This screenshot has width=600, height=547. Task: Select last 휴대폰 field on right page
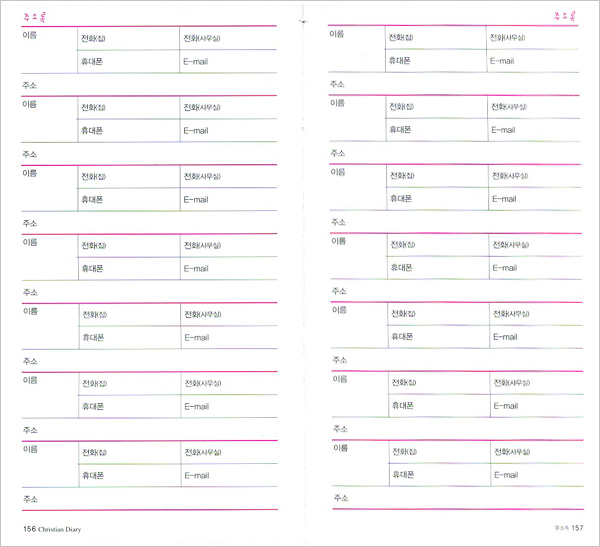[440, 475]
